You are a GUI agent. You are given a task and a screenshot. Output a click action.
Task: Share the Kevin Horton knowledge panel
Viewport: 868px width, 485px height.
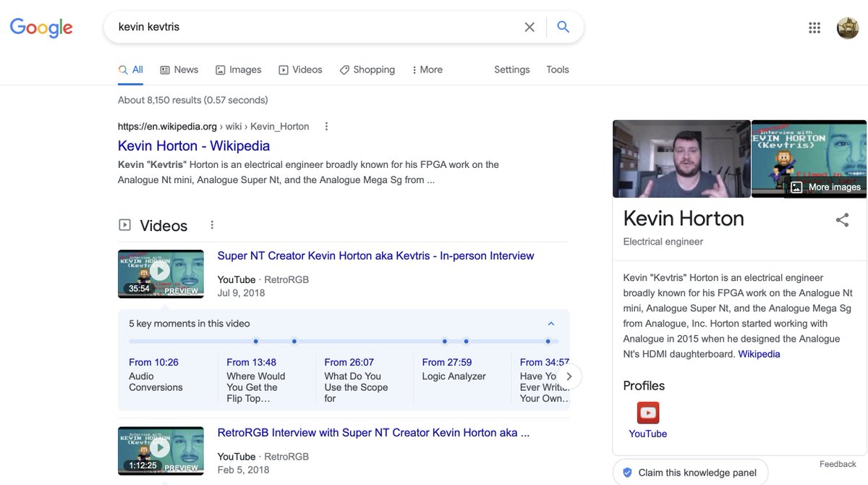[x=842, y=220]
